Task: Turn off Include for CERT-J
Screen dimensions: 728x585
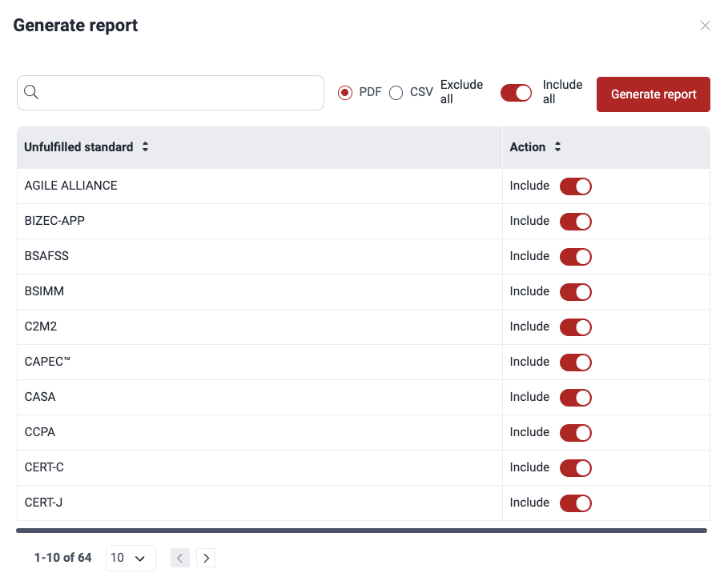Action: [575, 503]
